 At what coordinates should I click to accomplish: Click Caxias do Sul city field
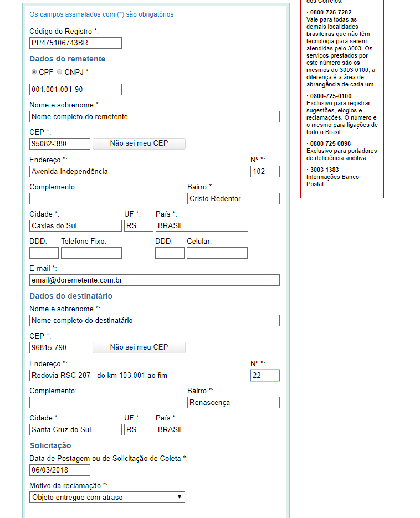point(75,225)
